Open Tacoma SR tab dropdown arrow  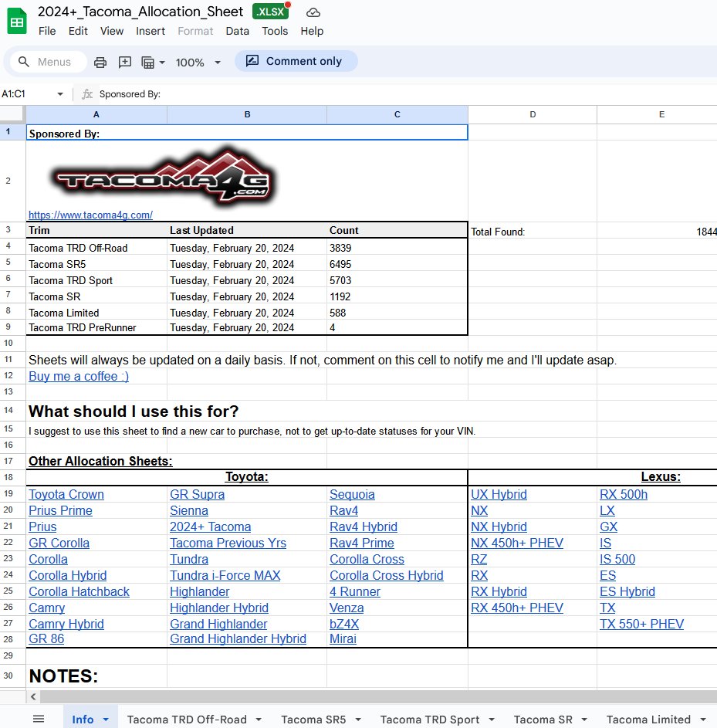tap(583, 720)
